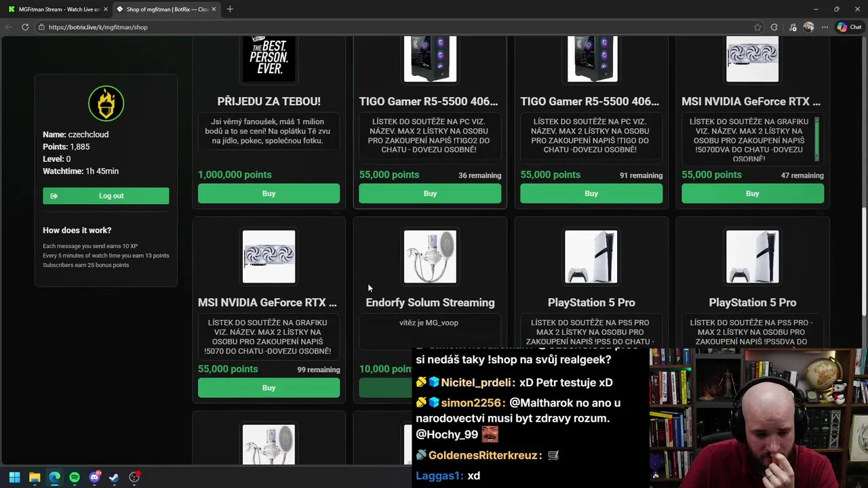Click the 'Points: 1,885' line

point(66,147)
